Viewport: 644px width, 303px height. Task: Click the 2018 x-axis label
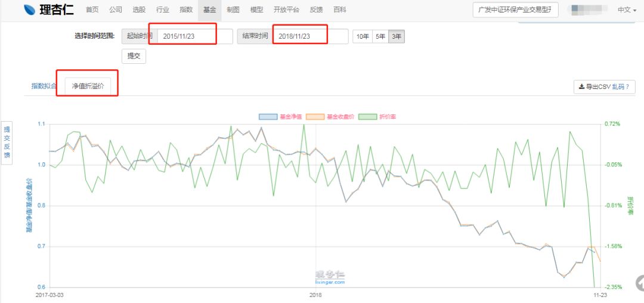point(315,295)
